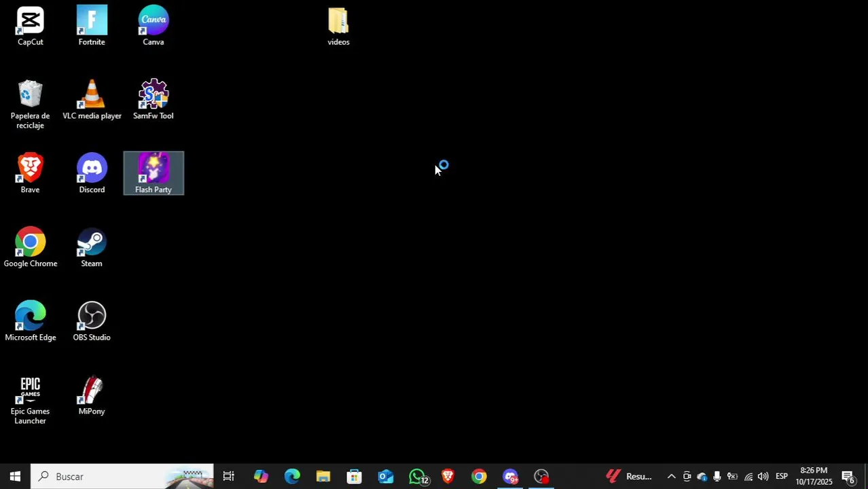Open Microsoft Edge from the taskbar
Screen dimensions: 868x489
(292, 477)
